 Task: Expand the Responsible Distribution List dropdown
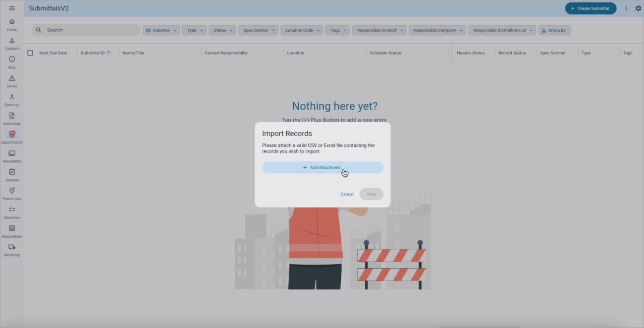click(x=502, y=30)
